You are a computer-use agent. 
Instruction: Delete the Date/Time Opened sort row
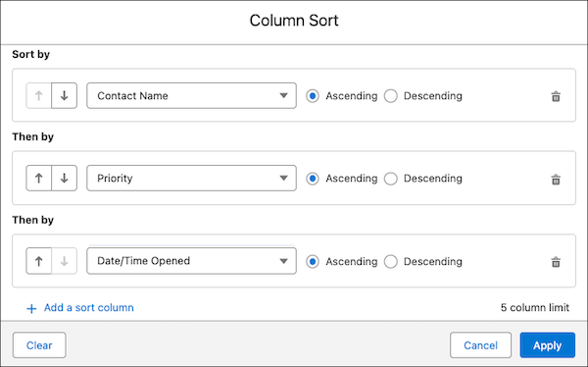(x=556, y=262)
